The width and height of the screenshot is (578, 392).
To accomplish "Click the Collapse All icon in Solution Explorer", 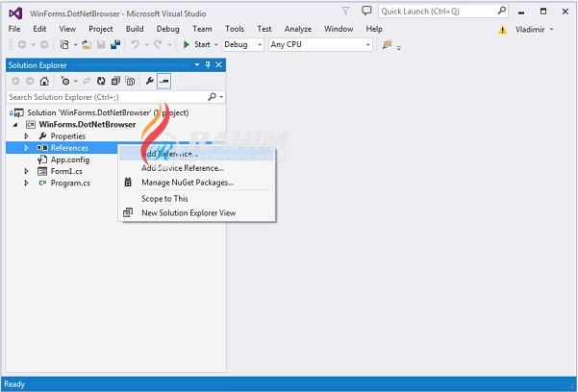I will click(115, 81).
